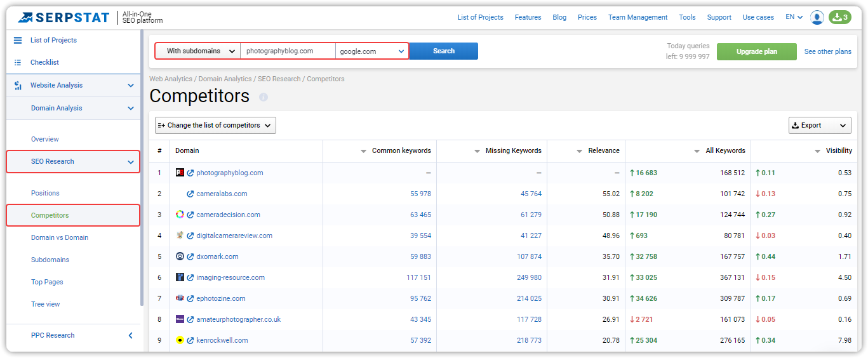Open the With subdomains dropdown

tap(198, 51)
